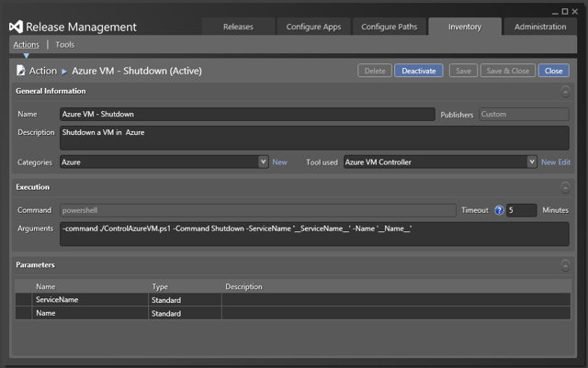This screenshot has height=368, width=588.
Task: Click the Name column header in Parameters
Action: [46, 287]
